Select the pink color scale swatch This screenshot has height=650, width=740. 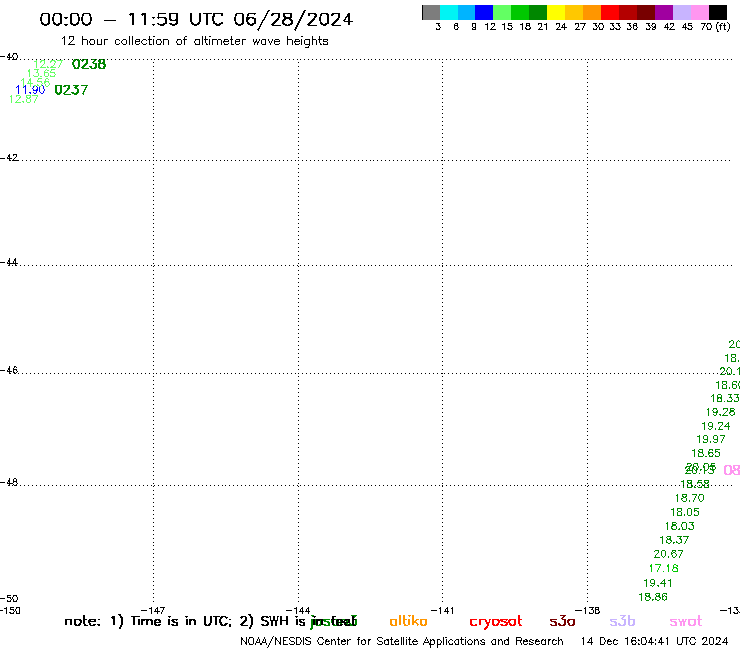point(699,12)
